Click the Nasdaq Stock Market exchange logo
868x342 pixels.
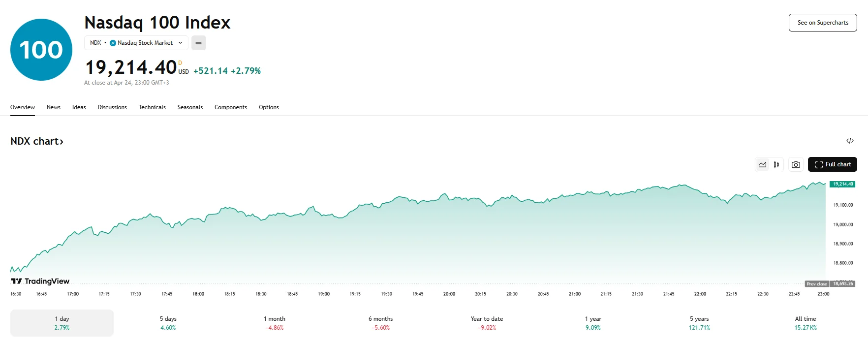tap(114, 43)
